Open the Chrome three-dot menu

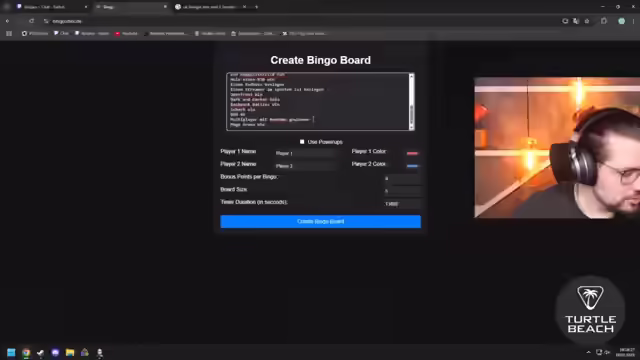633,21
